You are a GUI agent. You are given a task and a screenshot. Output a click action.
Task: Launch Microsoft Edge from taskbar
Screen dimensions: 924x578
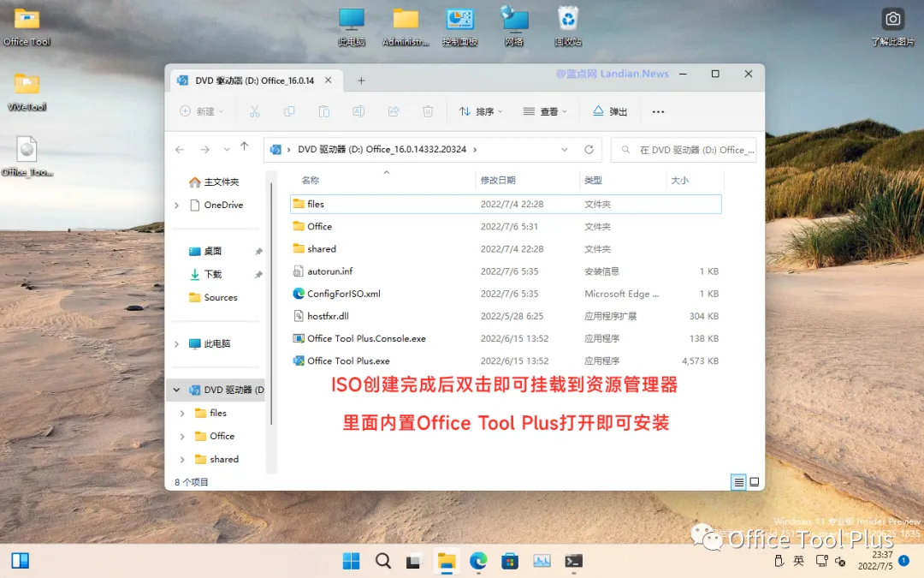478,561
